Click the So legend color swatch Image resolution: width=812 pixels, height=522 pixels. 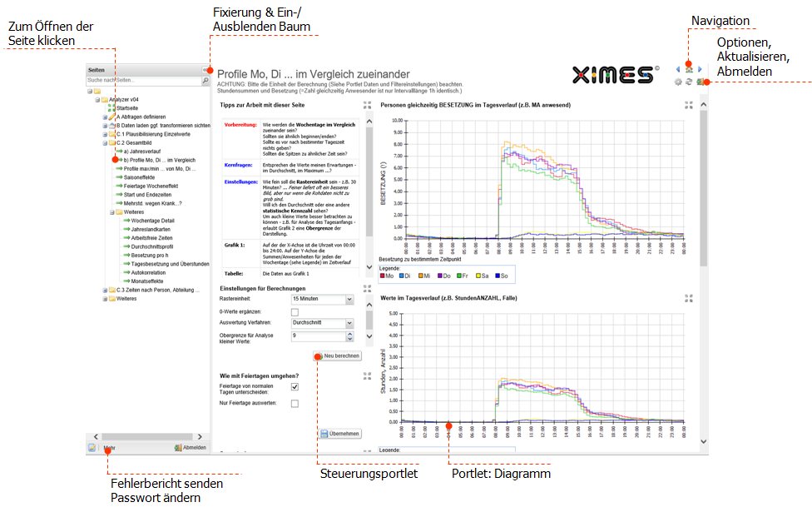498,276
